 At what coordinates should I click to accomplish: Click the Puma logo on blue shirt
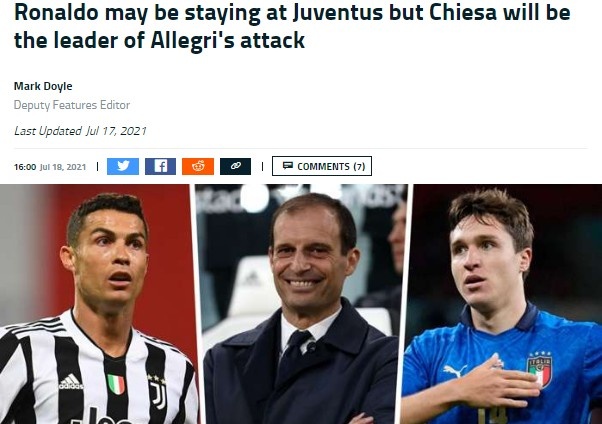[x=454, y=371]
